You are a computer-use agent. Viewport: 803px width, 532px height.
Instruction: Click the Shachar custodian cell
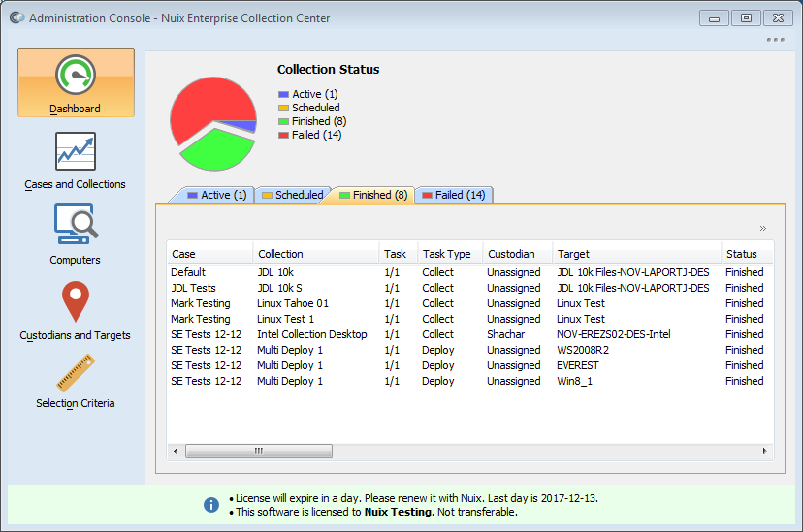pyautogui.click(x=505, y=334)
